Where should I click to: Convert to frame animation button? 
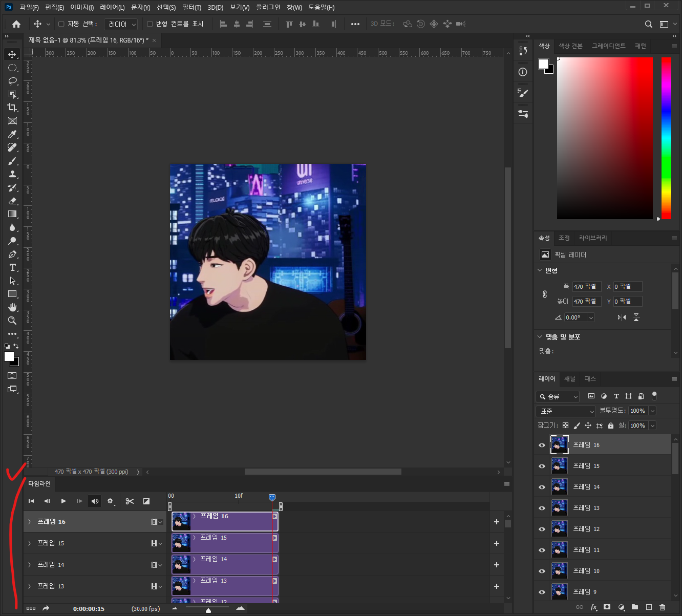pyautogui.click(x=31, y=608)
